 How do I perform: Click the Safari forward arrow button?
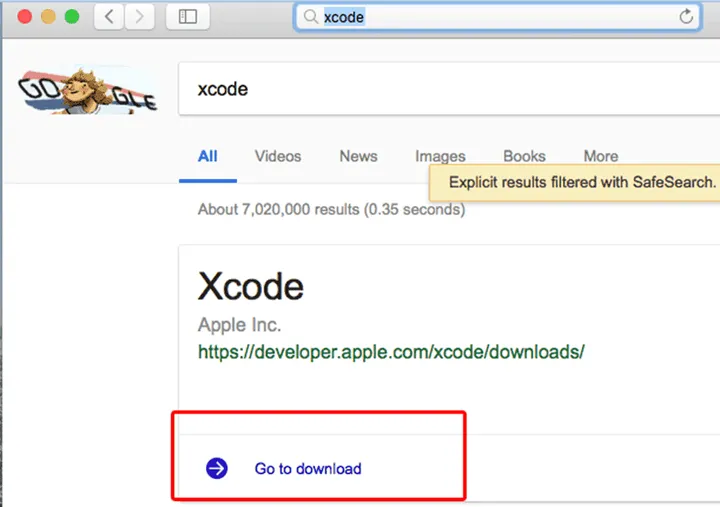point(139,17)
